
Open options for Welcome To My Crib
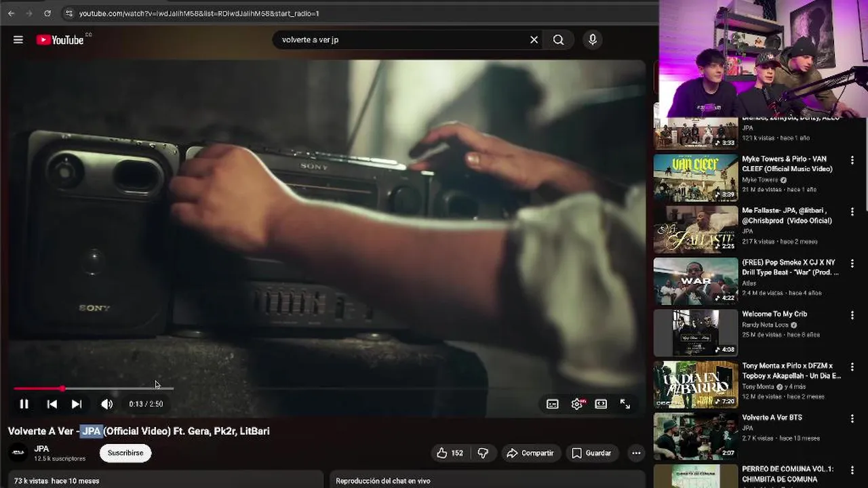(852, 315)
